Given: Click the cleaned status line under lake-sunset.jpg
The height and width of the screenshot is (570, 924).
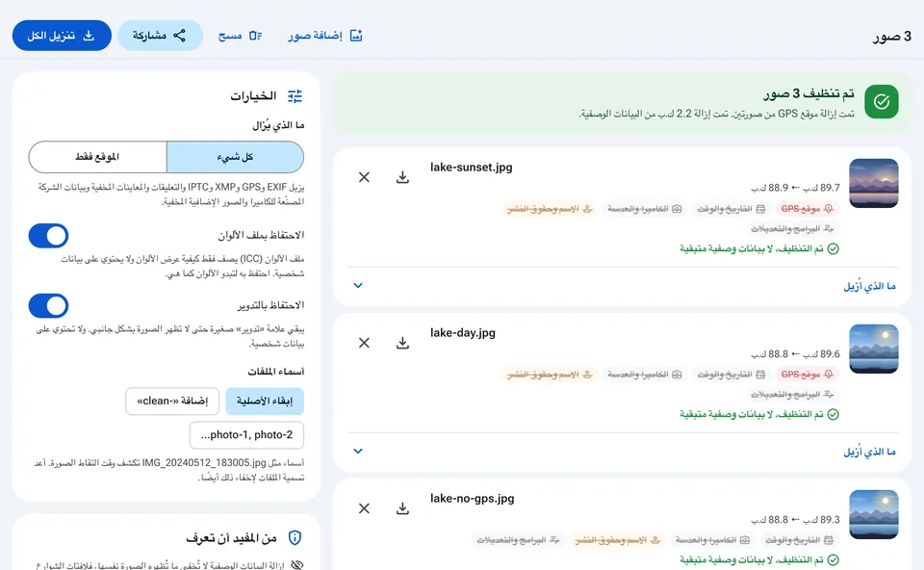Looking at the screenshot, I should [x=759, y=248].
